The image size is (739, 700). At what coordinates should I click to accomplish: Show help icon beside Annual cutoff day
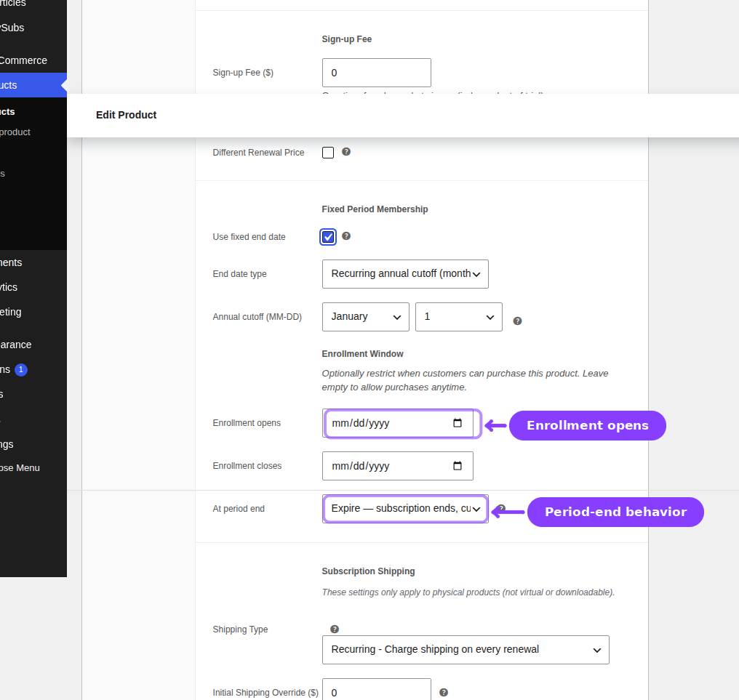pos(517,321)
